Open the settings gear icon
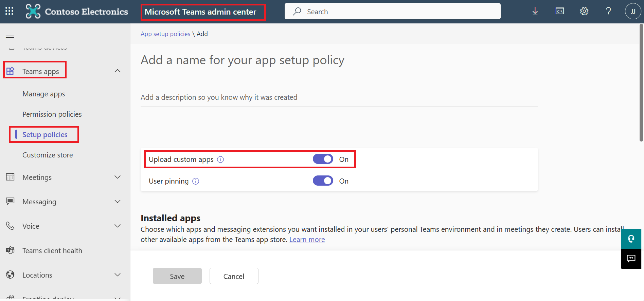The width and height of the screenshot is (644, 301). pos(584,11)
